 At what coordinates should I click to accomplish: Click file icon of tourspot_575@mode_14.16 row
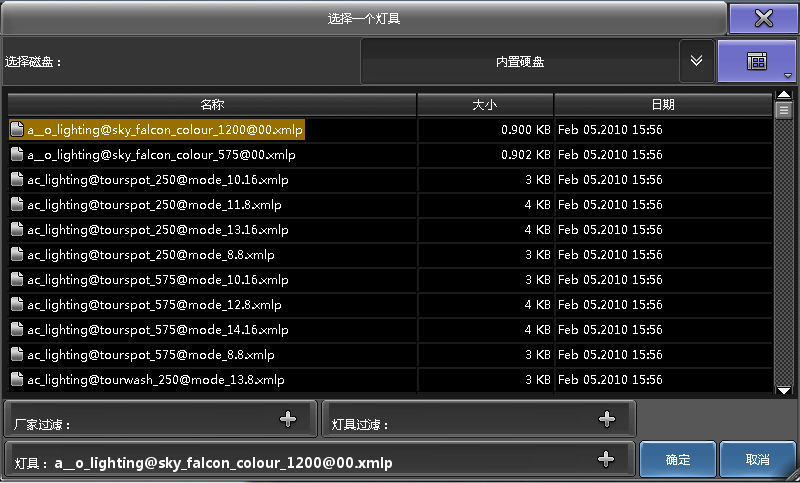tap(17, 329)
